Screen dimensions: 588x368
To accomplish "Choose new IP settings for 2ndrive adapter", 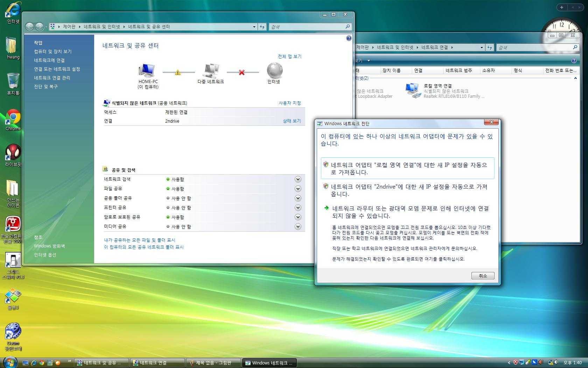I will pos(408,190).
